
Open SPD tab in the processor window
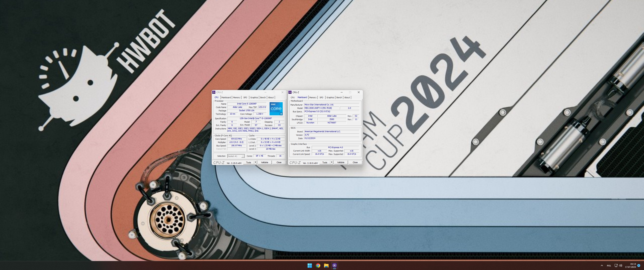pos(245,97)
